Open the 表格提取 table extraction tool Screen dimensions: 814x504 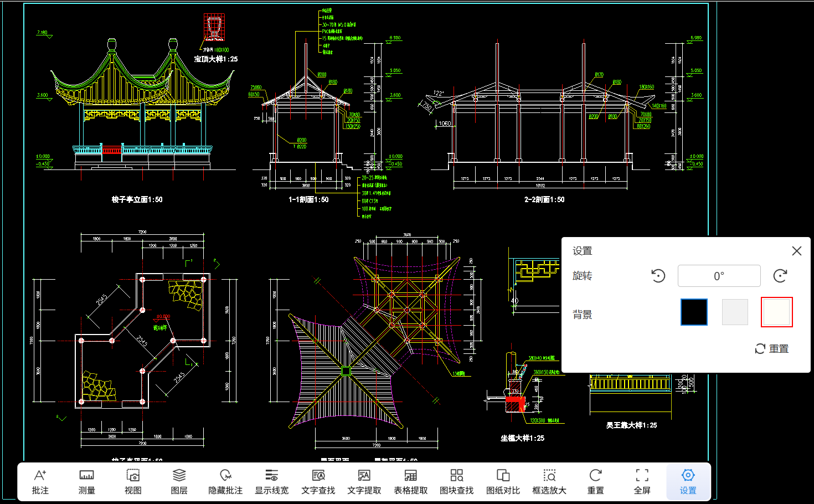(x=410, y=482)
